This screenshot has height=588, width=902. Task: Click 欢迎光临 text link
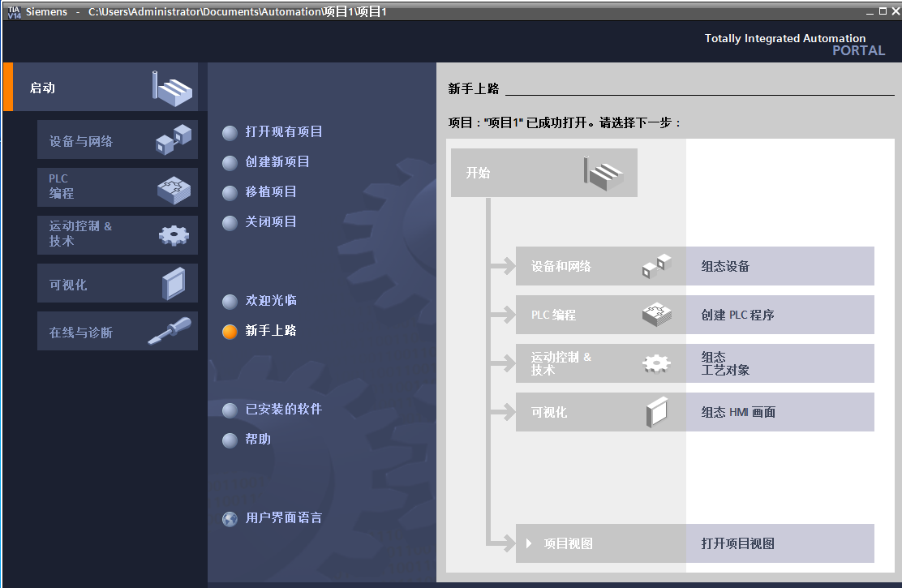271,300
